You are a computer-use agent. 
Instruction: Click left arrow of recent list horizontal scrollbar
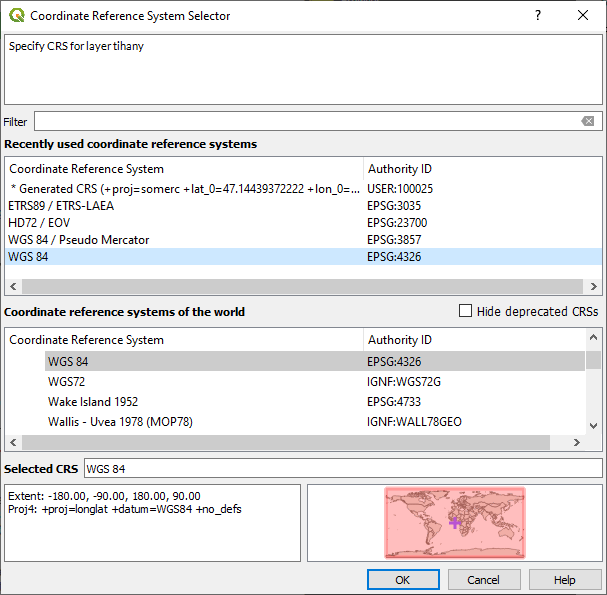[x=13, y=286]
